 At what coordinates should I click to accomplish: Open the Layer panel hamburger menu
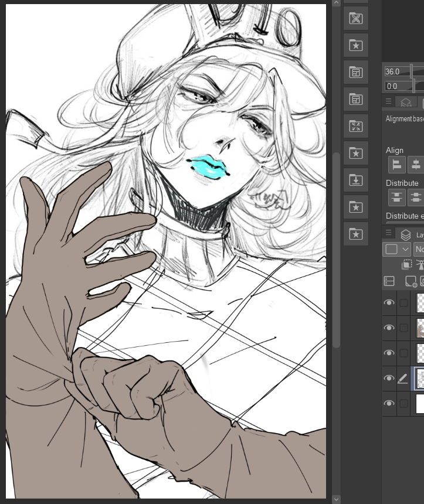pyautogui.click(x=388, y=233)
